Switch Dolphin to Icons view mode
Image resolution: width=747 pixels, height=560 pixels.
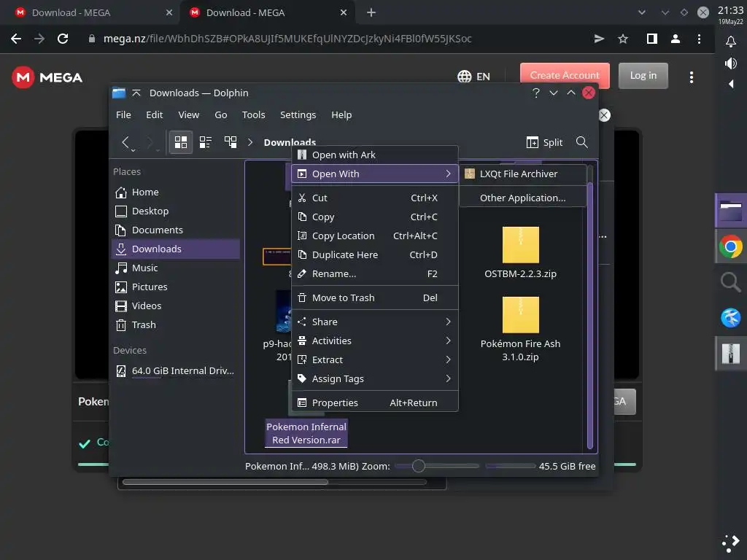(181, 142)
